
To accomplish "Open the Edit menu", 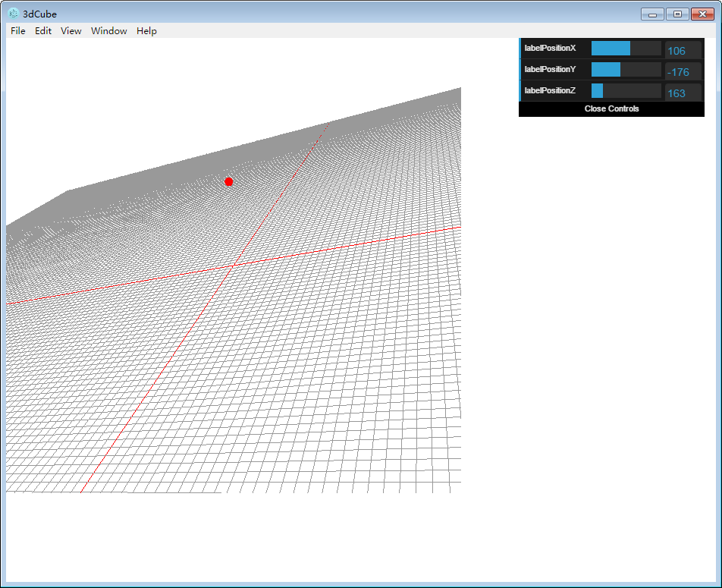I will (x=43, y=31).
